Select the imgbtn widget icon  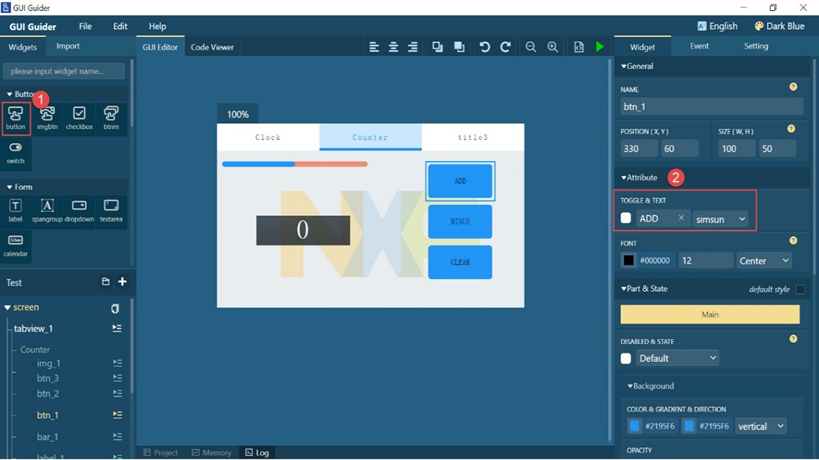[47, 118]
